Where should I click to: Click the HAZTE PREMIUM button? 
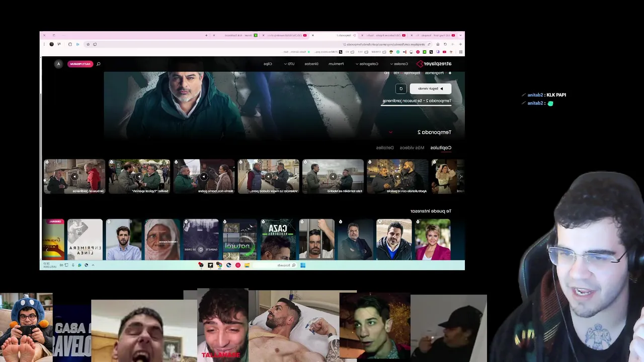tap(80, 64)
